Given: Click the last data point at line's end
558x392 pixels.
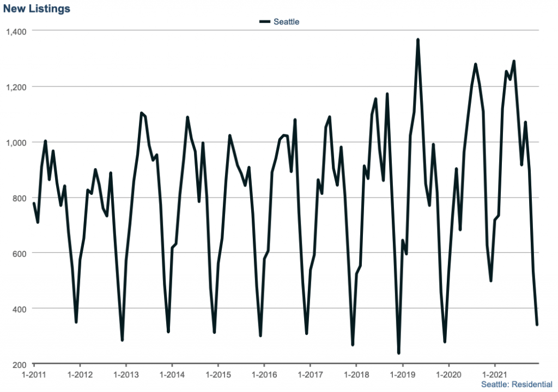Looking at the screenshot, I should pyautogui.click(x=537, y=325).
